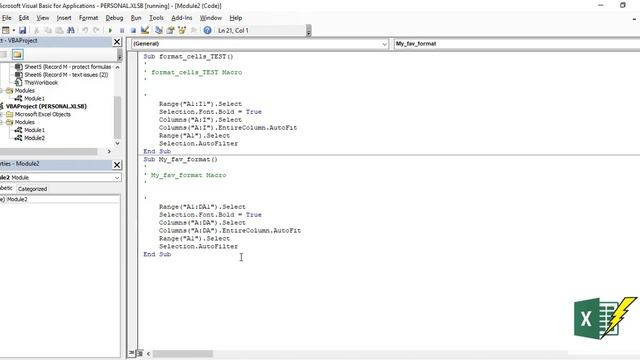
Task: Click the Undo arrow icon
Action: click(85, 30)
